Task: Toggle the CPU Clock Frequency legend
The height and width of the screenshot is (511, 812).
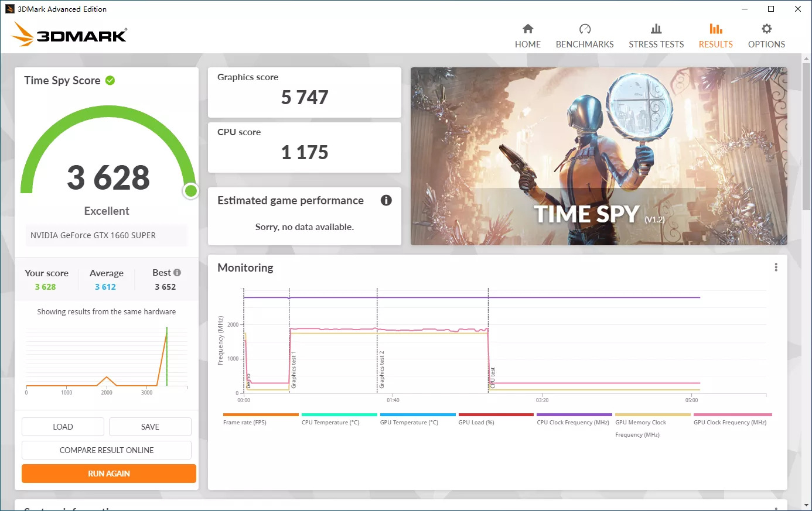Action: (x=574, y=419)
